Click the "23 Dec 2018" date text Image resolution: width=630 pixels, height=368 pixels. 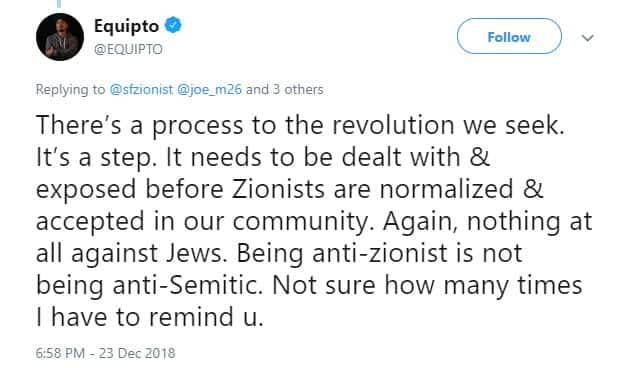pos(137,353)
